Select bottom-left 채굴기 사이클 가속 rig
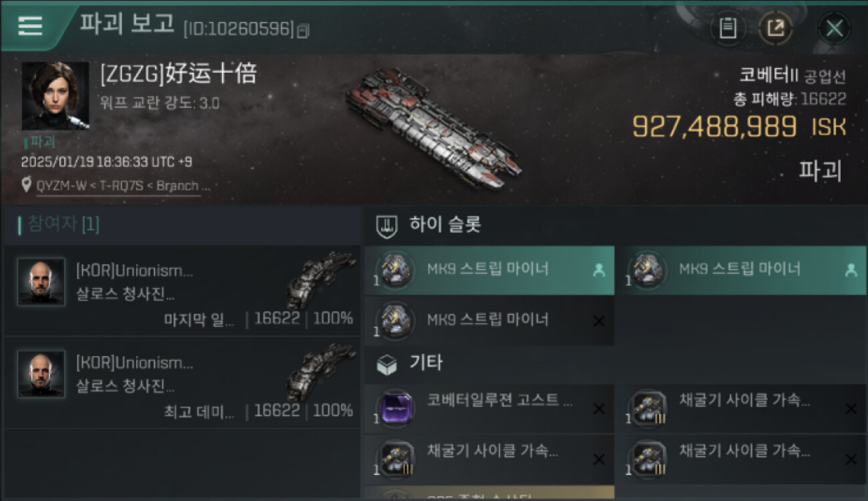868x501 pixels. (x=489, y=459)
